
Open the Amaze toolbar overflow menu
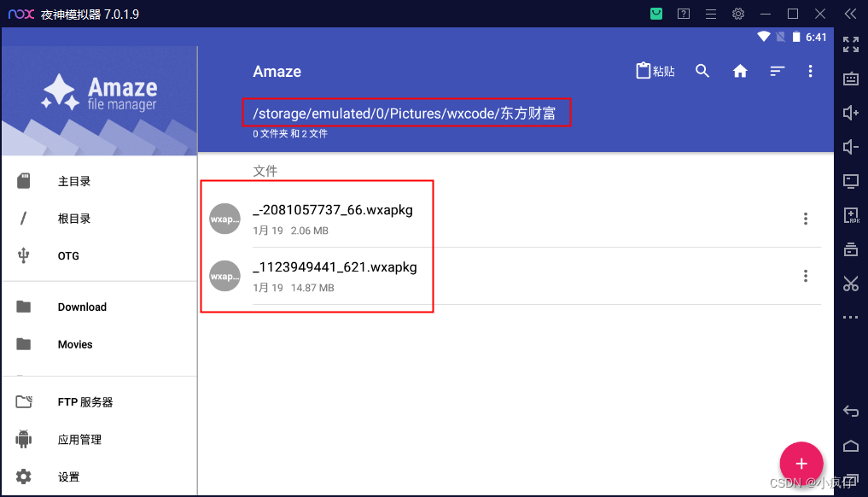tap(810, 71)
